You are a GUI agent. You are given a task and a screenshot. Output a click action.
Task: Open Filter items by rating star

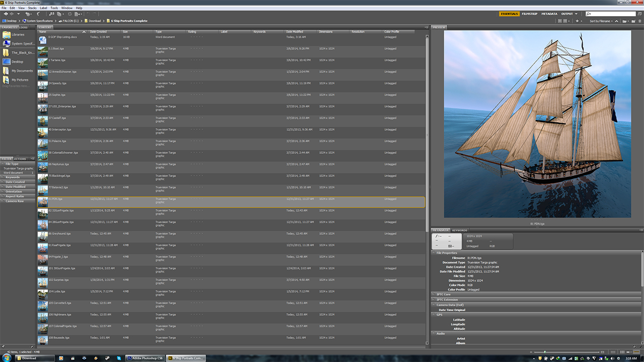(579, 21)
